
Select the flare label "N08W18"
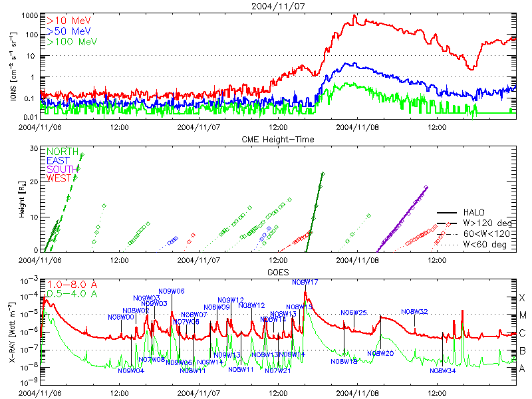point(344,362)
